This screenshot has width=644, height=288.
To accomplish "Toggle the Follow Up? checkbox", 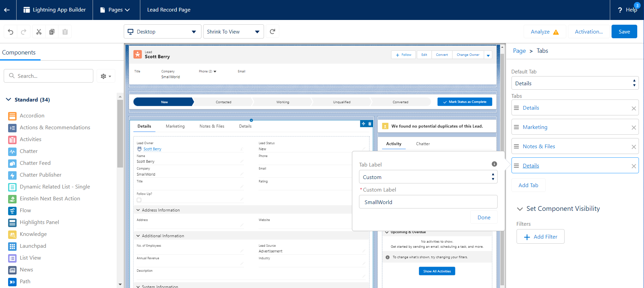I will tap(139, 200).
